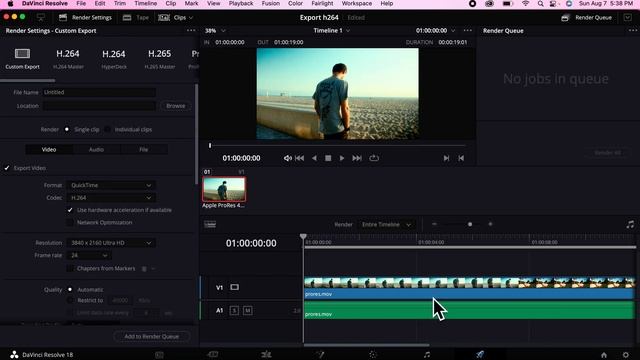Toggle the Render Queue panel button
Image resolution: width=640 pixels, height=360 pixels.
point(587,18)
